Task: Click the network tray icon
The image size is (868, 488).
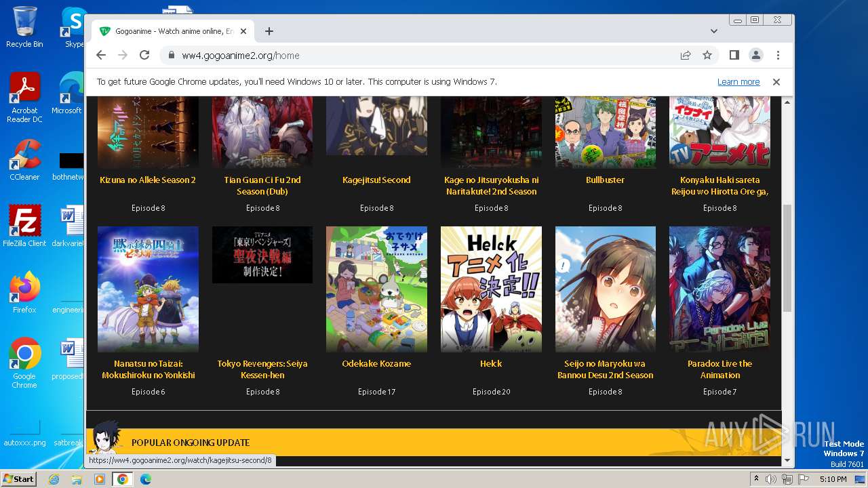Action: 787,479
